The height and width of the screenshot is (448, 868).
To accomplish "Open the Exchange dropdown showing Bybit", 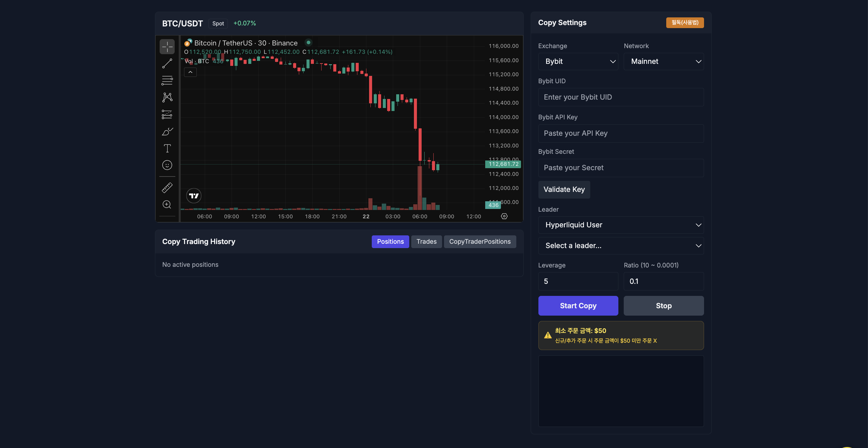I will 578,62.
